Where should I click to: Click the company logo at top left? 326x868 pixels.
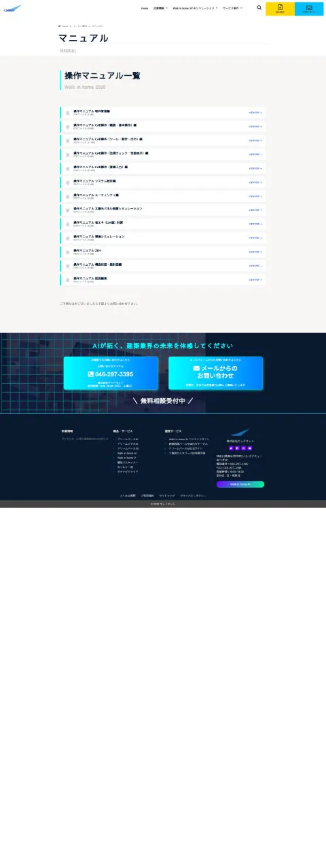[13, 9]
